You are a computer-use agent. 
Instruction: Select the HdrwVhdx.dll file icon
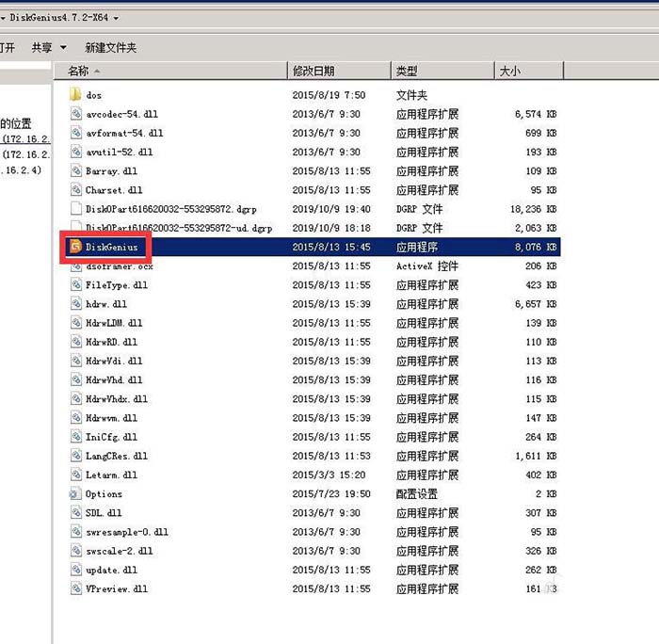[75, 398]
